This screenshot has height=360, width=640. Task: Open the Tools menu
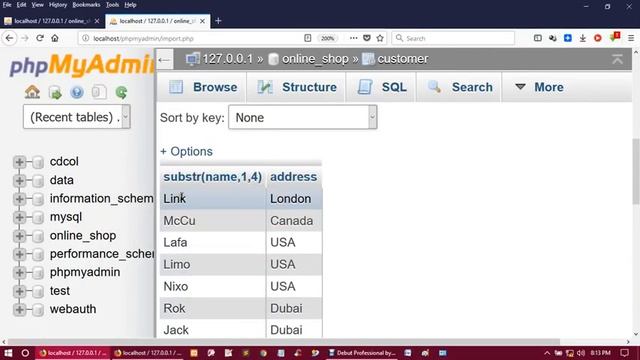112,5
